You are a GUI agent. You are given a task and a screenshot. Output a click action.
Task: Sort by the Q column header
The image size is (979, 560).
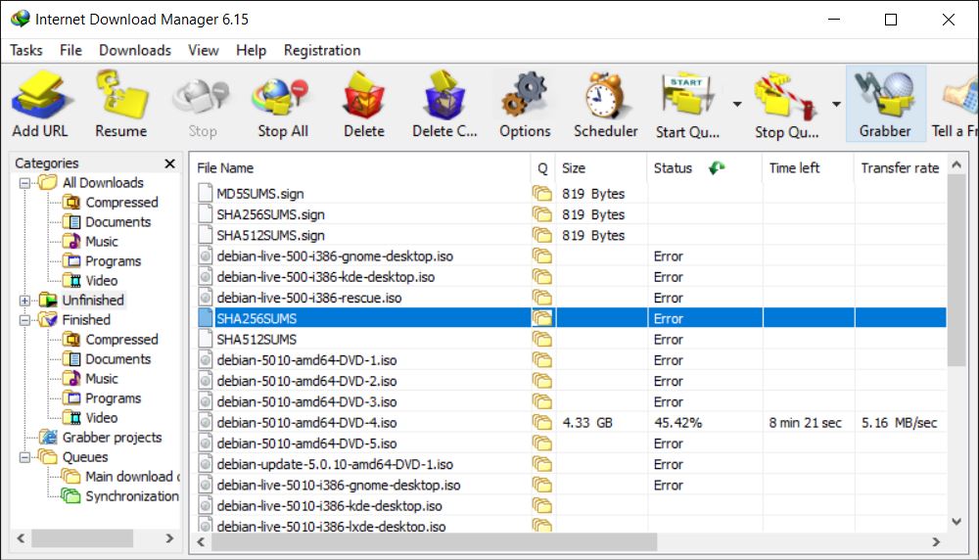(x=542, y=168)
